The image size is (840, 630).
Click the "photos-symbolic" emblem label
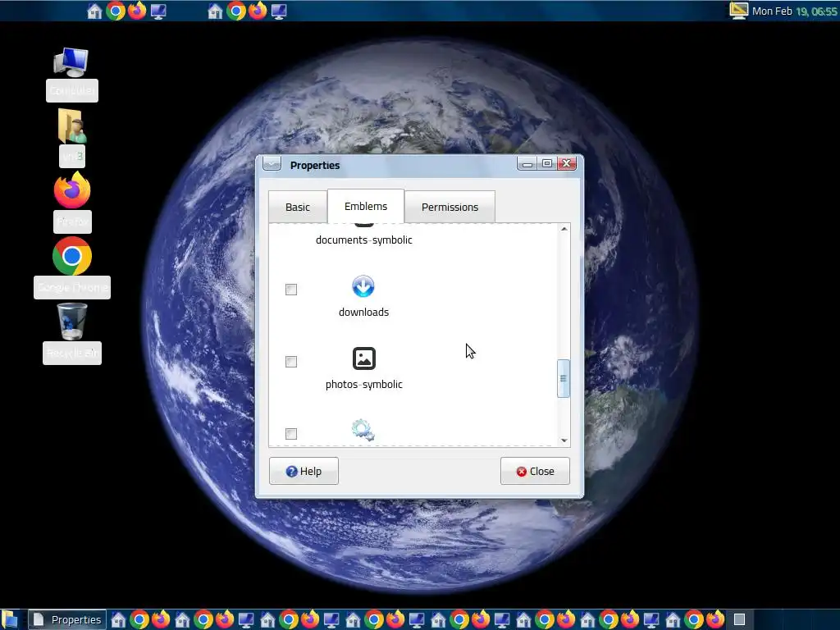[x=363, y=384]
